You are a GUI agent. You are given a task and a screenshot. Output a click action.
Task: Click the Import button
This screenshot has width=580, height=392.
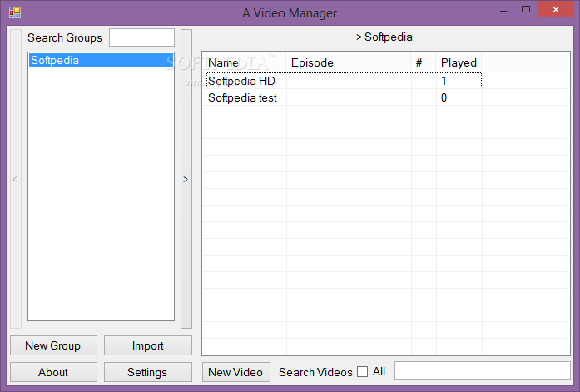pos(147,345)
